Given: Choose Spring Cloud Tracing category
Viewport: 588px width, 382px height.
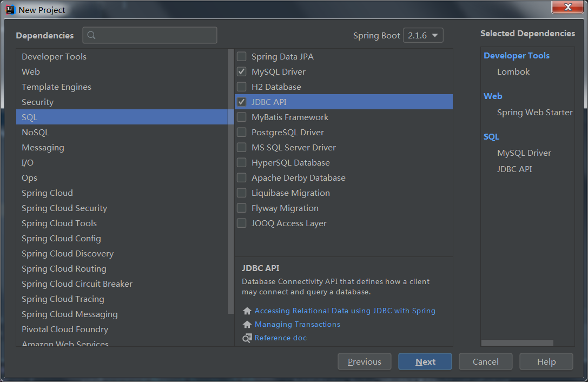Looking at the screenshot, I should (x=122, y=299).
